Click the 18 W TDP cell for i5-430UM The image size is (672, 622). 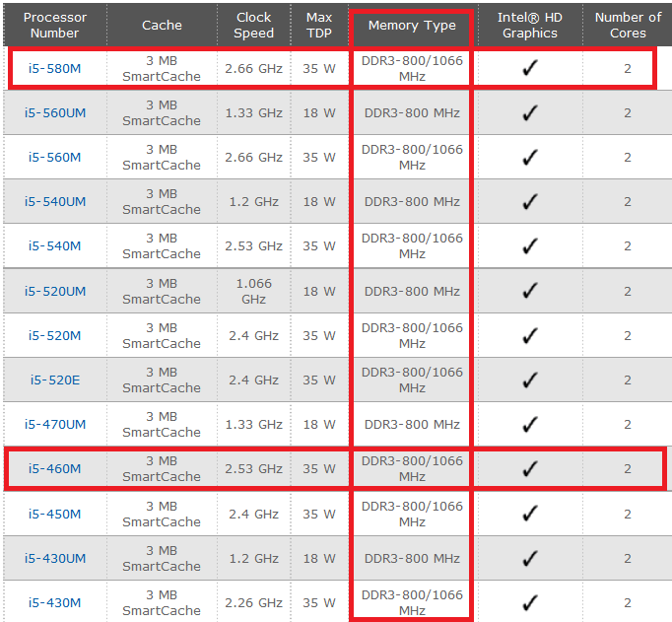coord(319,559)
